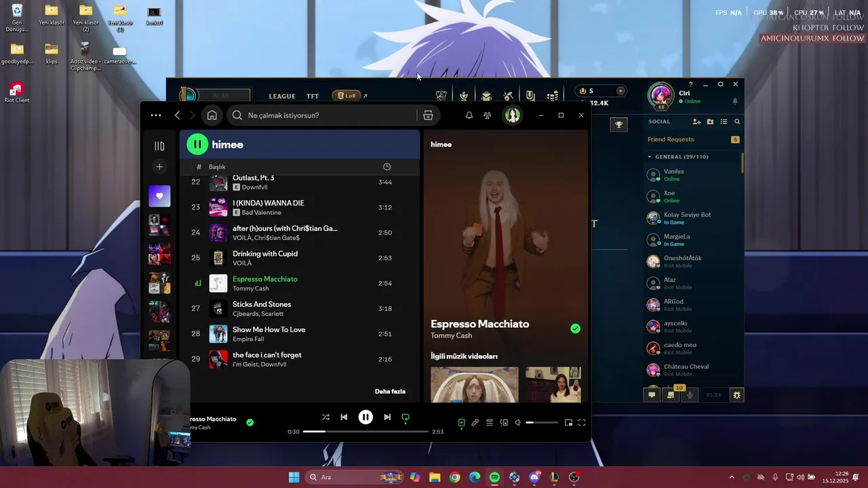The width and height of the screenshot is (868, 488).
Task: Play track I (KINDA) WANNA DIE
Action: tap(300, 207)
